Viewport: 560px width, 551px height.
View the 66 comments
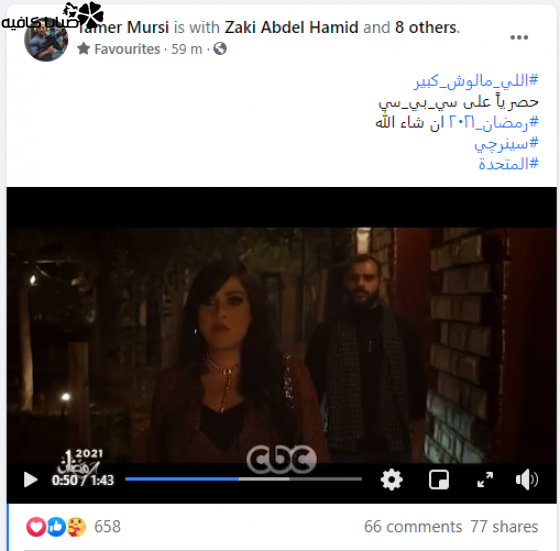pyautogui.click(x=413, y=527)
